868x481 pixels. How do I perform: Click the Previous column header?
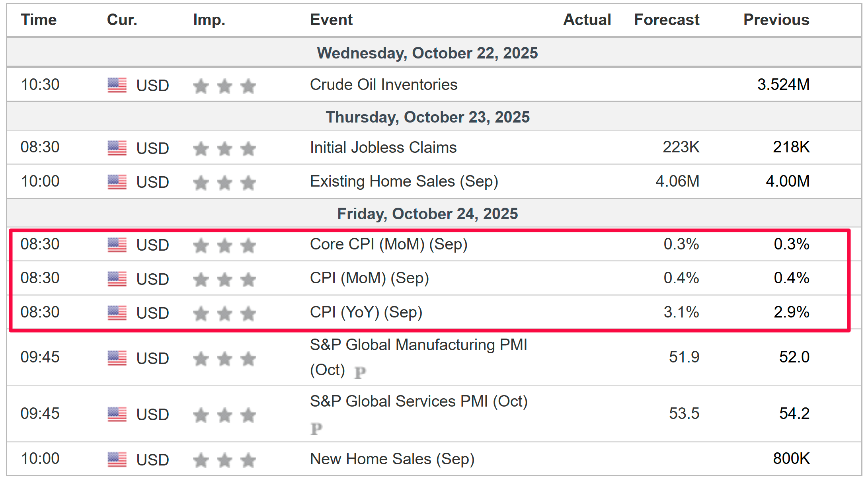776,20
